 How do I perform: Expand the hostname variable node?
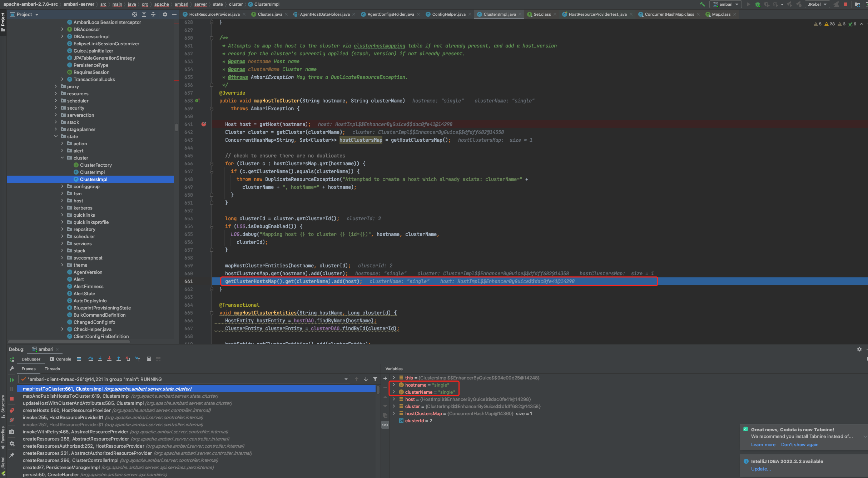click(x=394, y=385)
